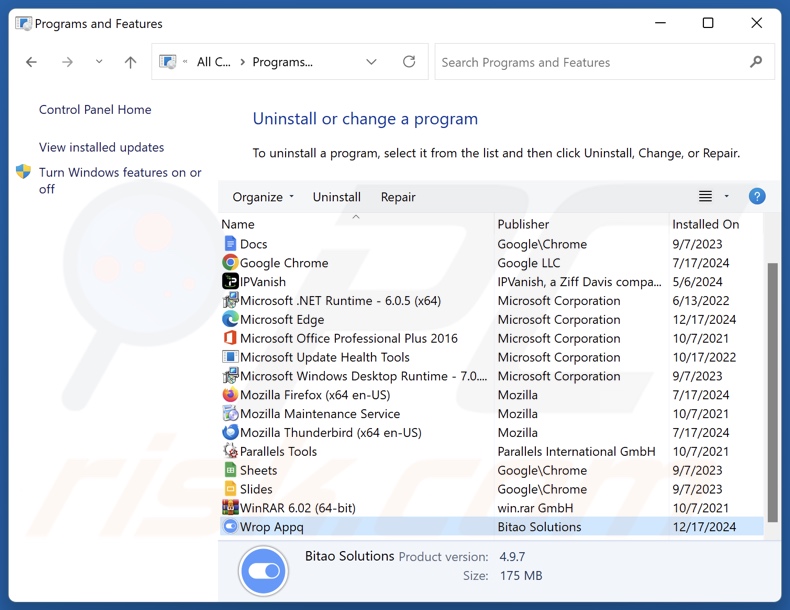Uninstall the selected program
Viewport: 790px width, 610px height.
[x=337, y=197]
